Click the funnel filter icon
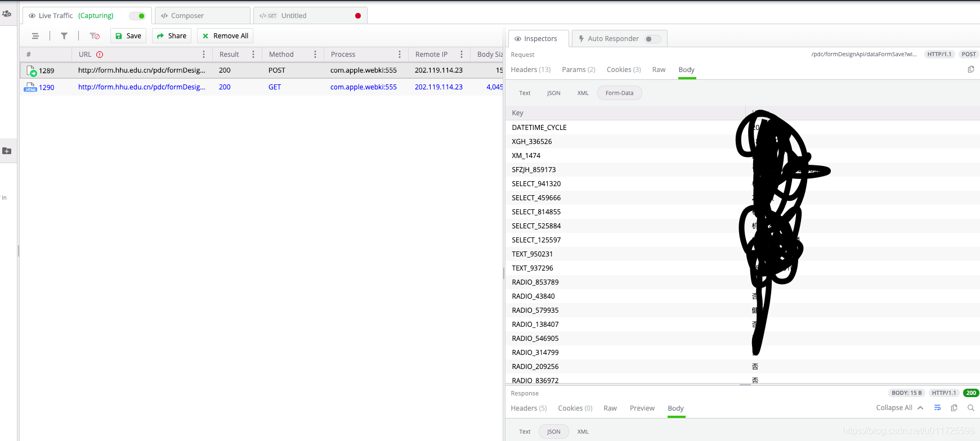Viewport: 980px width, 441px height. click(64, 36)
